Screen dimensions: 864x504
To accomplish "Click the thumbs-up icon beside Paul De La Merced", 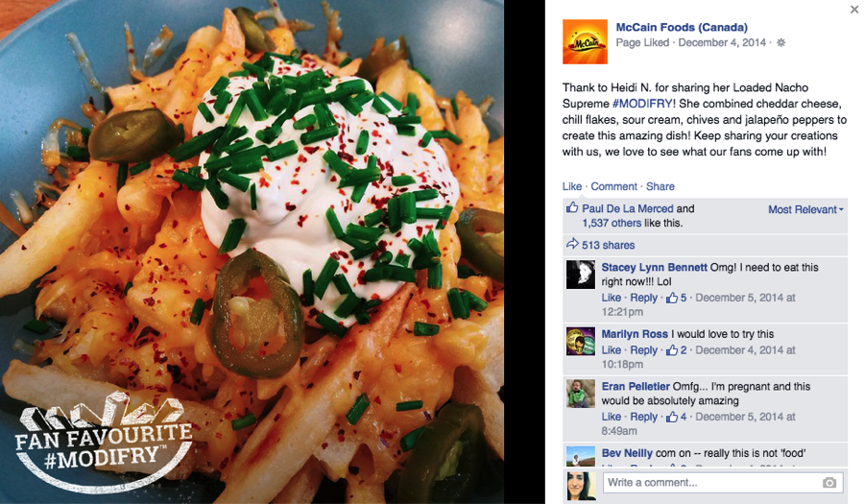I will coord(572,207).
